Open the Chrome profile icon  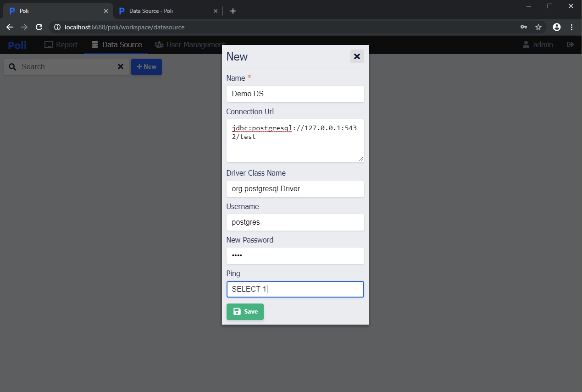(x=557, y=28)
